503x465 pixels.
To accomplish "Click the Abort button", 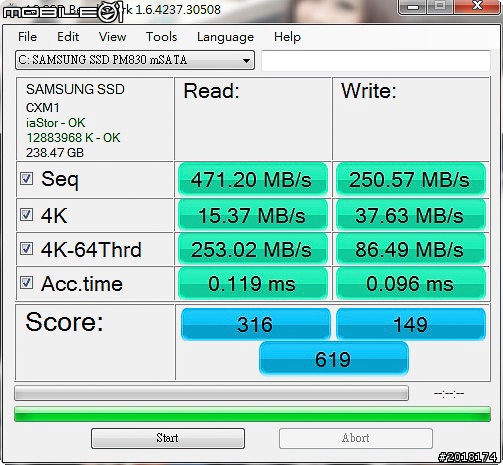I will [356, 438].
